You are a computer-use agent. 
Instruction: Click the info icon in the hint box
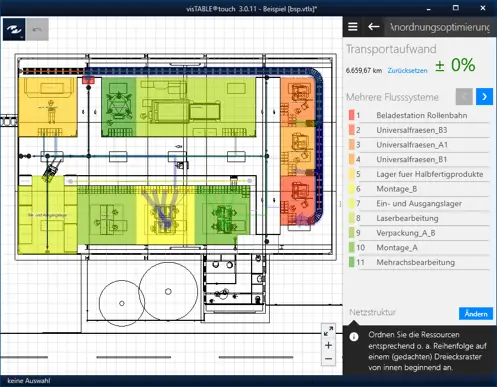354,337
